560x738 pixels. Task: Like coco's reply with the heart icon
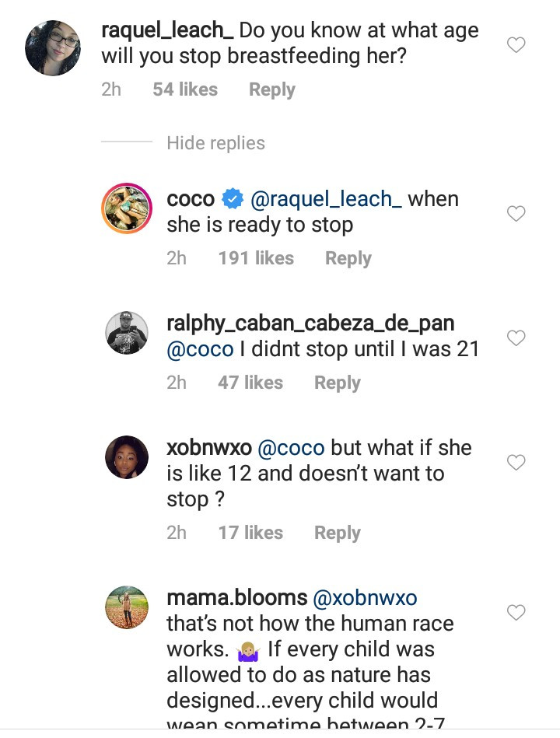click(516, 213)
